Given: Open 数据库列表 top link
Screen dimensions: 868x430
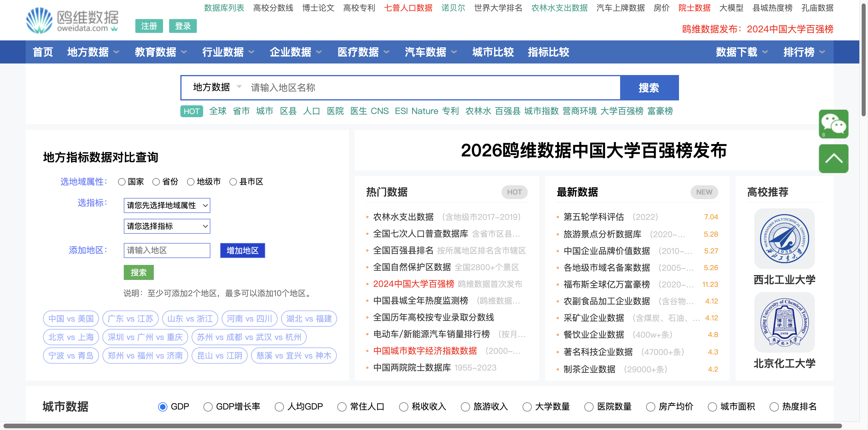Looking at the screenshot, I should [x=224, y=8].
